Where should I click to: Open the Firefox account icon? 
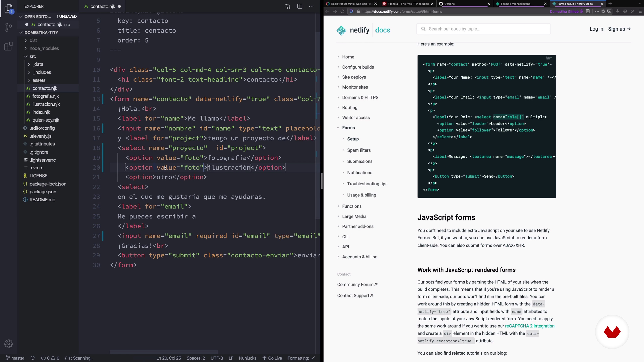625,12
